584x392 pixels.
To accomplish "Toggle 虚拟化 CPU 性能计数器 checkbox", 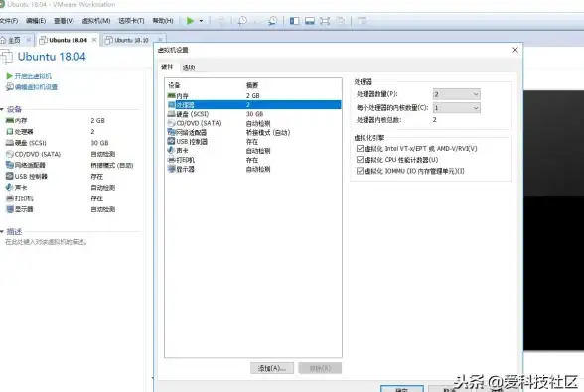I will pos(360,160).
